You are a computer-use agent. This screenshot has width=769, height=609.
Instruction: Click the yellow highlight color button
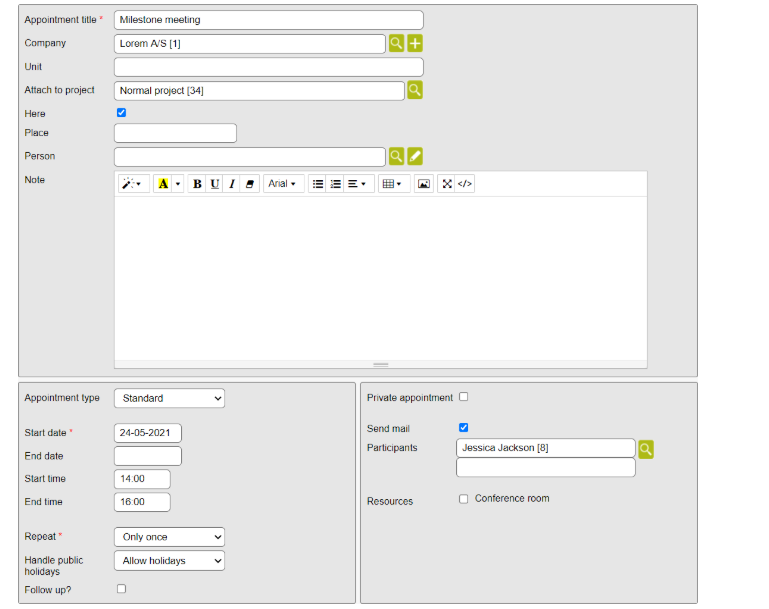163,184
